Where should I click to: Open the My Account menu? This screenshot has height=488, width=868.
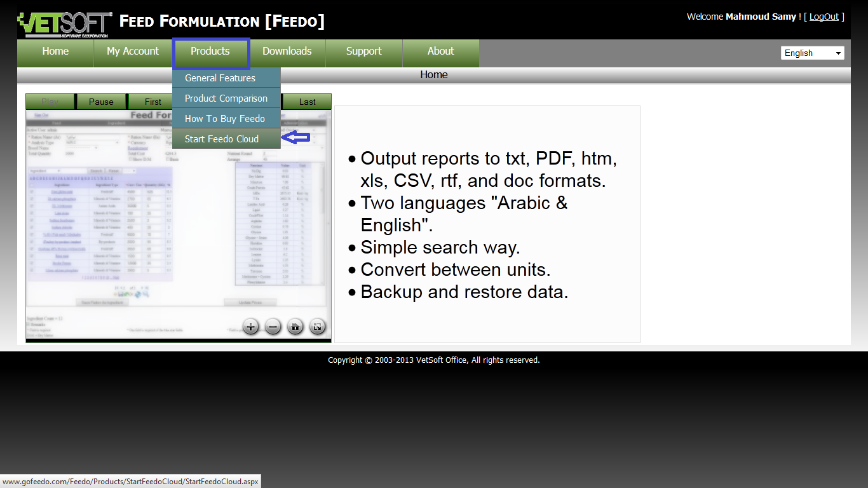pyautogui.click(x=133, y=53)
